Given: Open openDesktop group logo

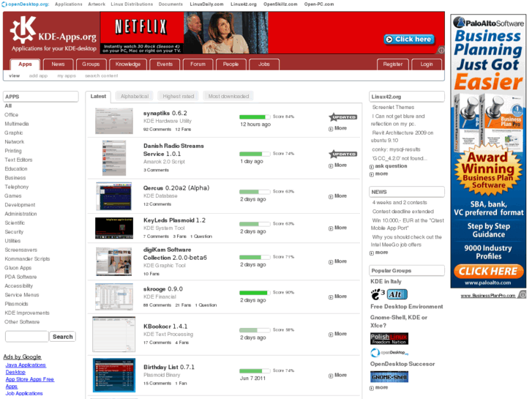Looking at the screenshot, I should [389, 353].
